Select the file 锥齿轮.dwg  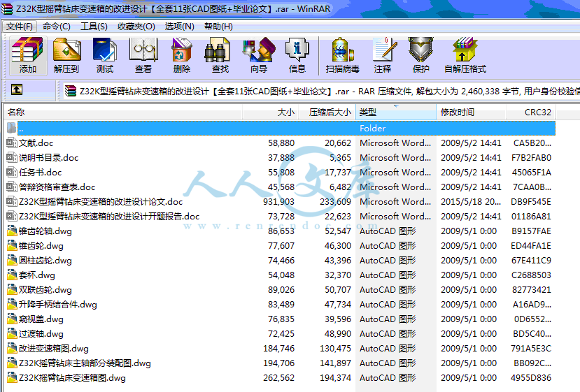[x=41, y=246]
